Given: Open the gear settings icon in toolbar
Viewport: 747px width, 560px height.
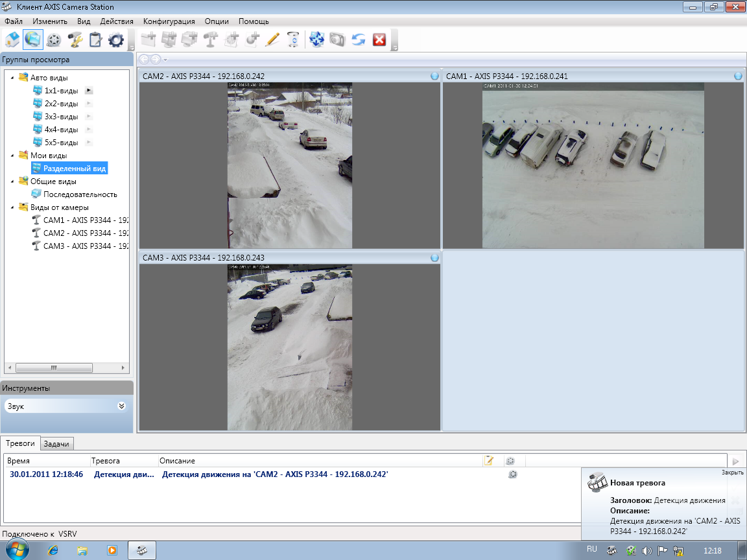Looking at the screenshot, I should pos(116,40).
